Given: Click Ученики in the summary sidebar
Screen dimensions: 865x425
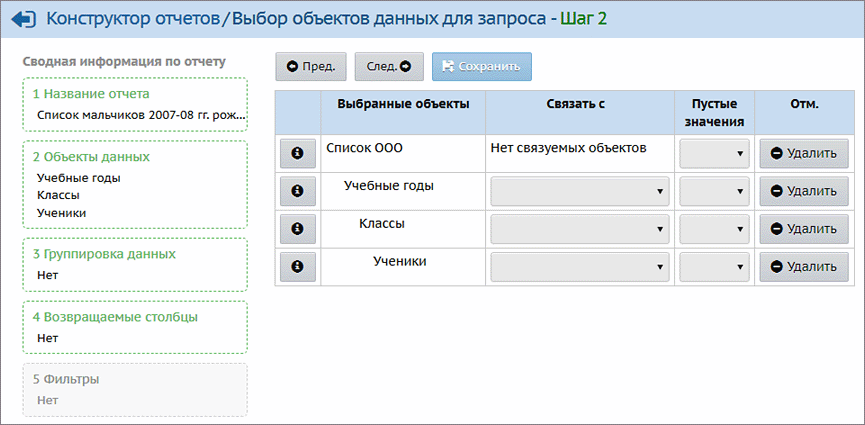Looking at the screenshot, I should click(x=61, y=213).
